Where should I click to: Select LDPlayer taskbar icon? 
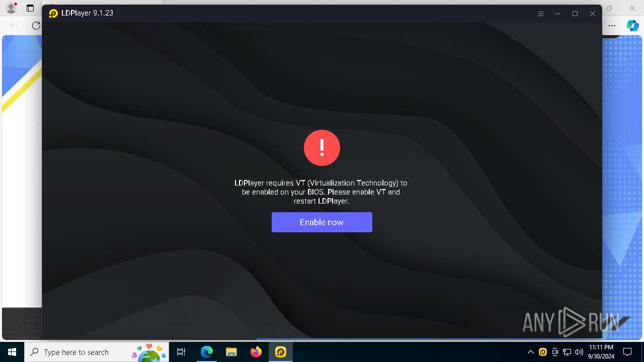click(x=281, y=352)
